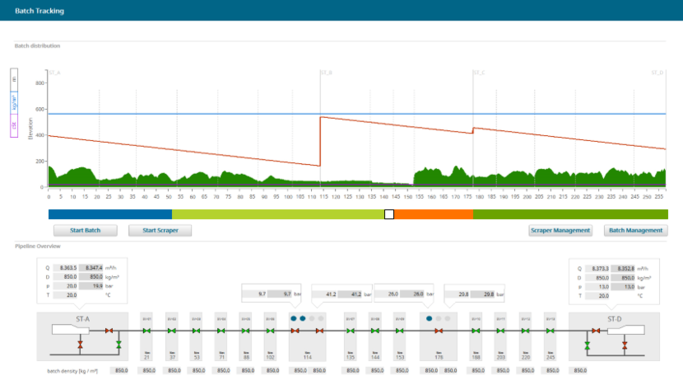Viewport: 683px width, 385px height.
Task: Click the ST-A pressure value 19.9
Action: click(x=91, y=286)
